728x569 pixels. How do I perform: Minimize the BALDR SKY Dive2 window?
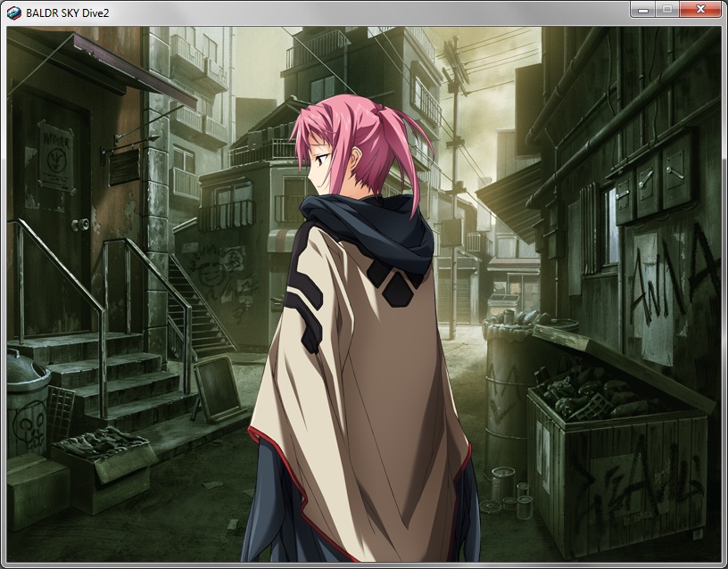pyautogui.click(x=642, y=9)
